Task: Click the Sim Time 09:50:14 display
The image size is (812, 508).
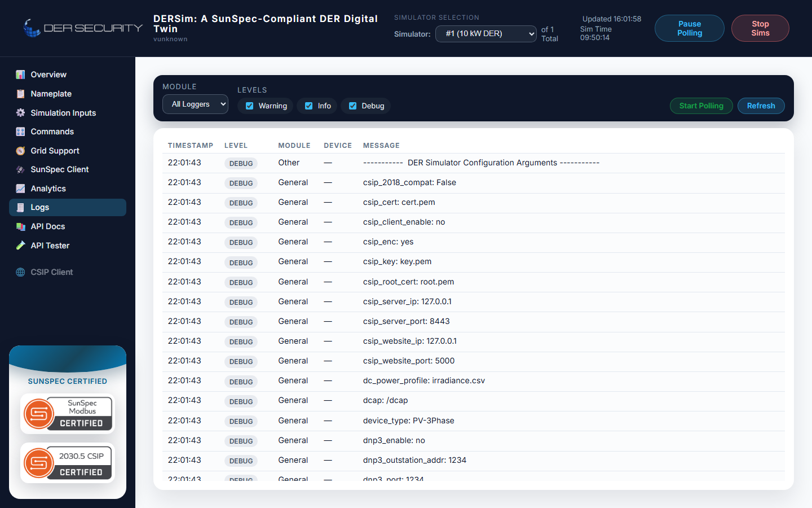Action: click(595, 33)
